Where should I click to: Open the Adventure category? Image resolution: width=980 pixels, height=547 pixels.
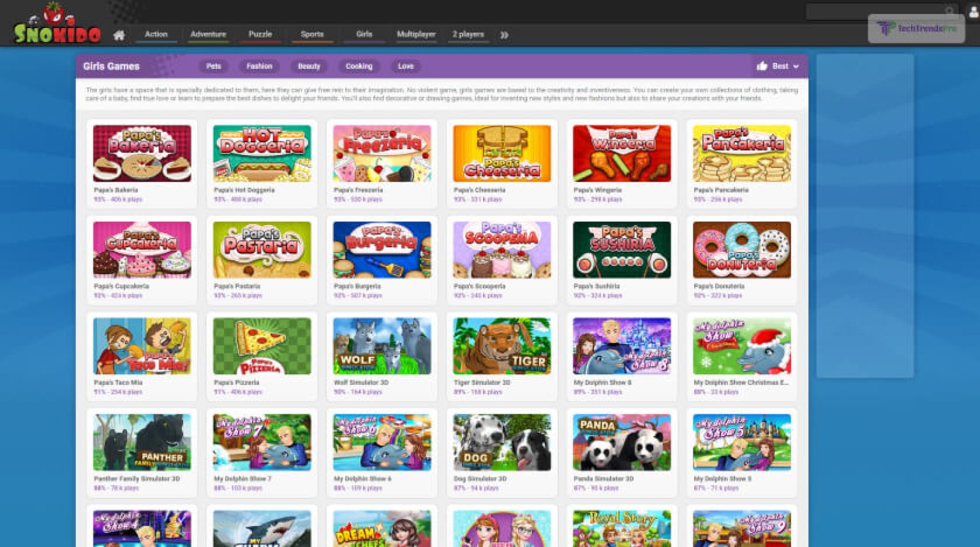pyautogui.click(x=208, y=34)
